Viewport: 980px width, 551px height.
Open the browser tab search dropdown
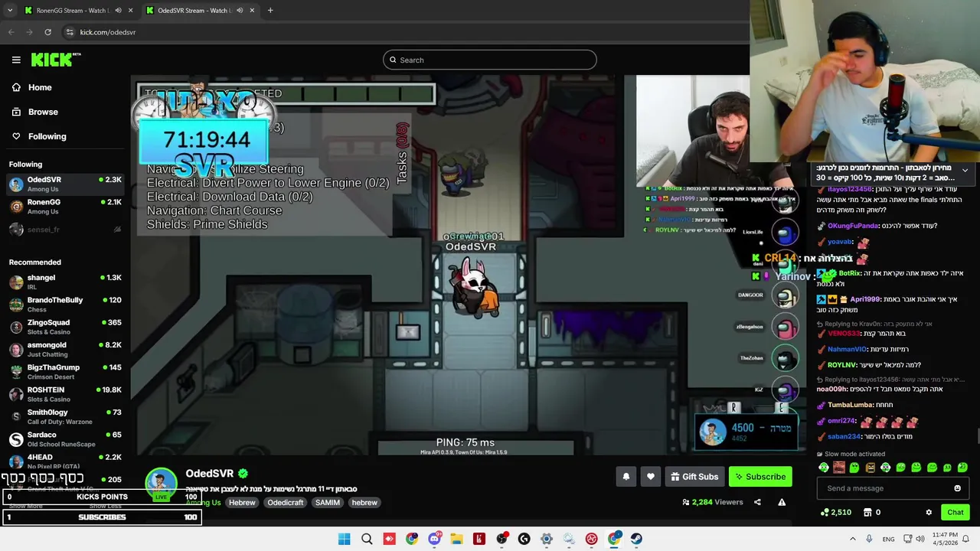tap(9, 11)
